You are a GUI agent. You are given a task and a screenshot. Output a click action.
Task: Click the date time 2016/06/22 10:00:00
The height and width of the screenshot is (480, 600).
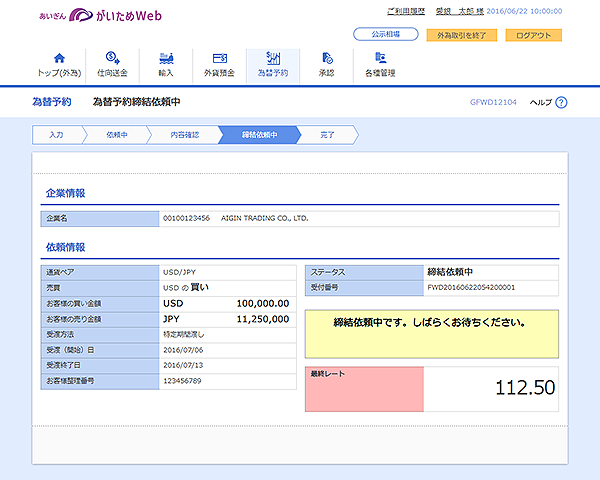524,11
